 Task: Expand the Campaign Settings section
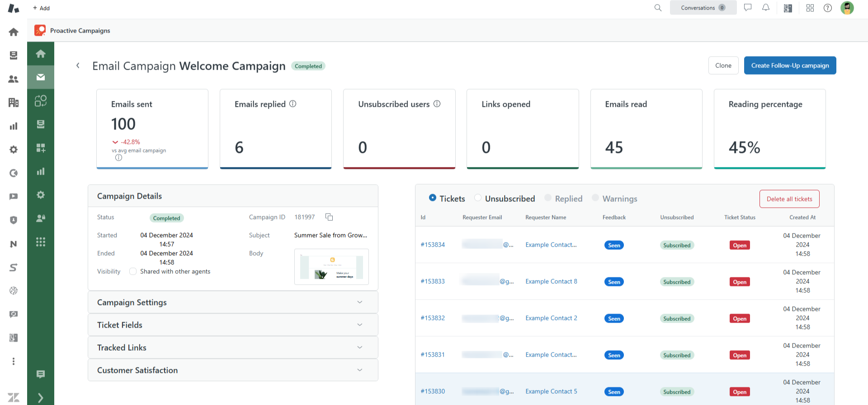click(233, 302)
